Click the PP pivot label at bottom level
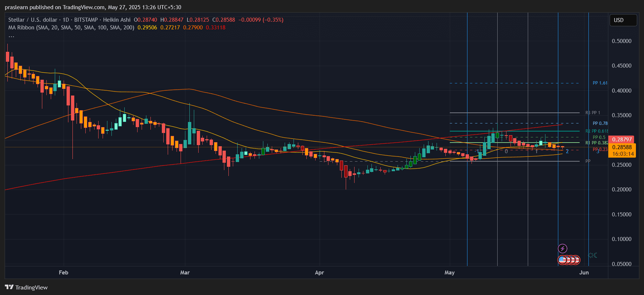644x295 pixels. [588, 161]
